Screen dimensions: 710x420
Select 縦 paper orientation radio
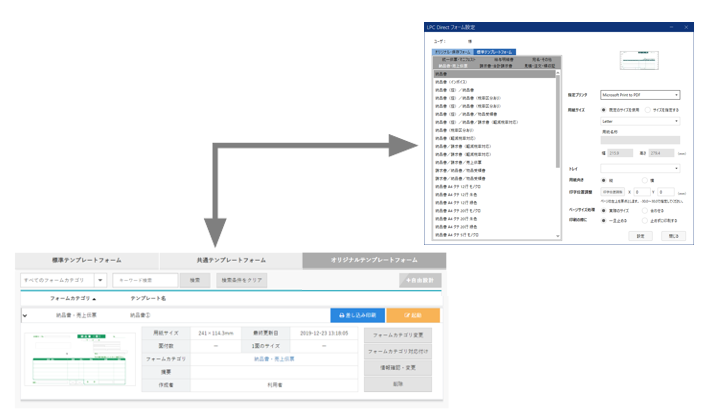[x=604, y=180]
